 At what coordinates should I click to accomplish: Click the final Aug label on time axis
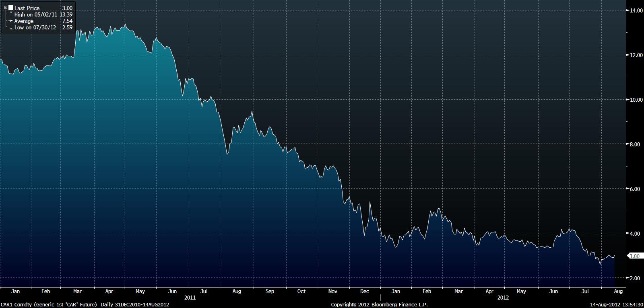pos(618,291)
